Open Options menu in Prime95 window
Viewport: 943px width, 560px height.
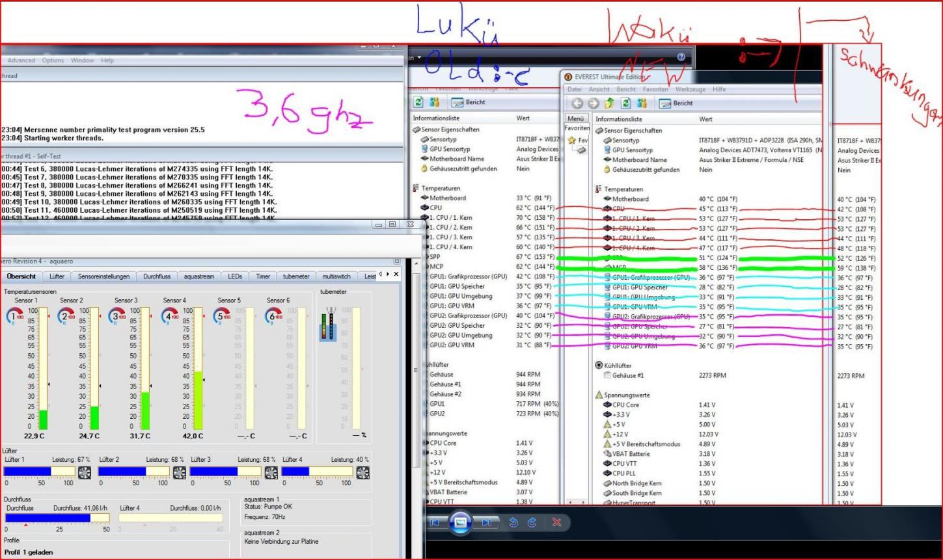point(53,60)
